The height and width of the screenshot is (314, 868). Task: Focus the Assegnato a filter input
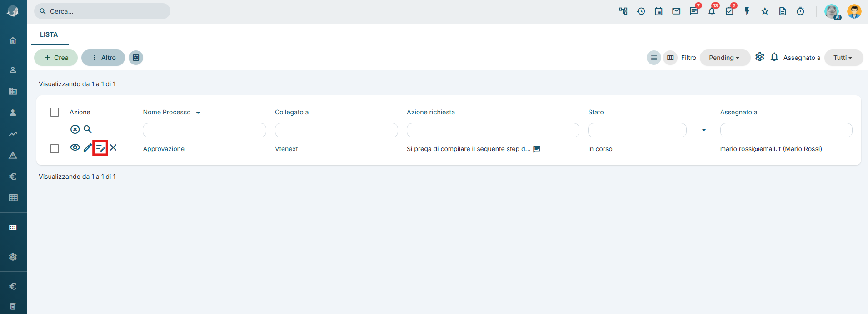click(x=786, y=130)
